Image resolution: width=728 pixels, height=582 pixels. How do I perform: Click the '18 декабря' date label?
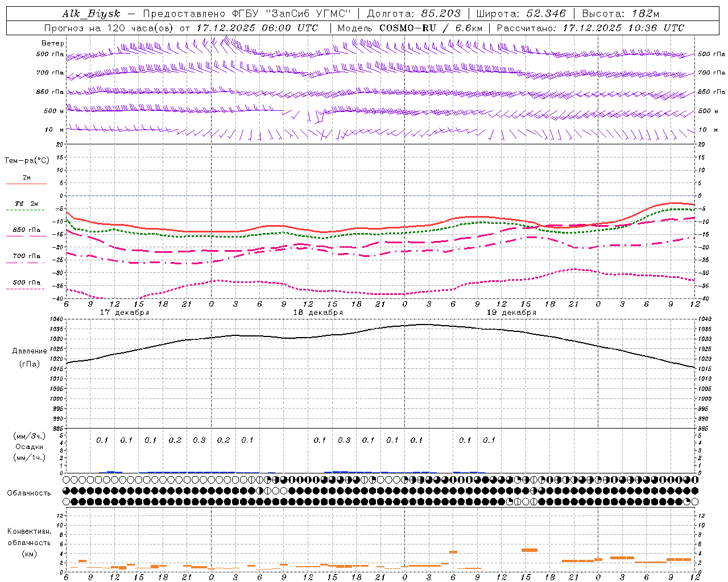click(318, 313)
